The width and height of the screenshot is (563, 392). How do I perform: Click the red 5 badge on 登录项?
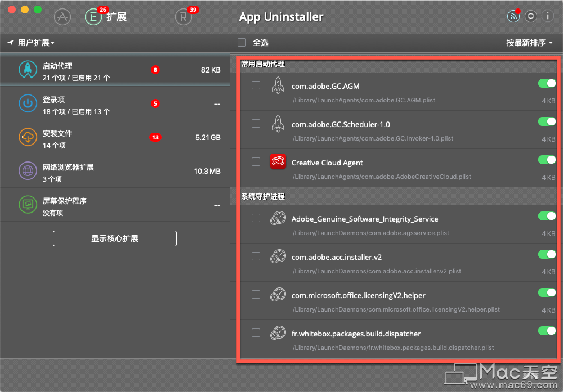[x=155, y=103]
